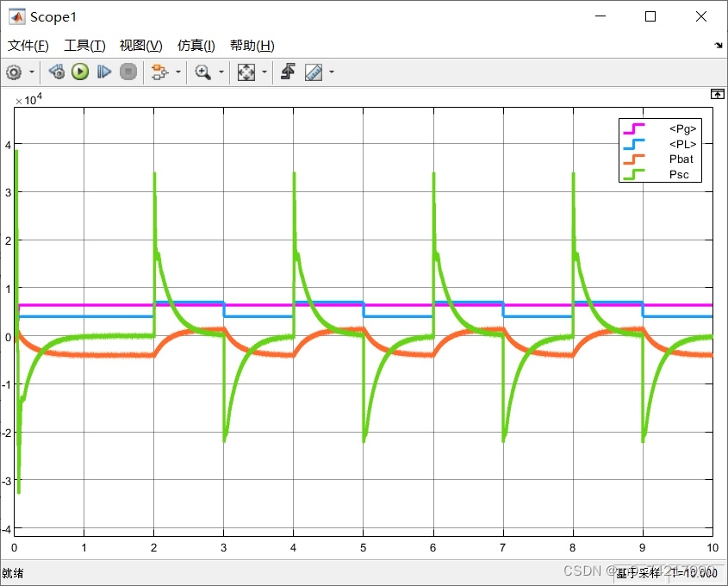Click the T=10.000 time status
The width and height of the screenshot is (728, 586).
(x=694, y=573)
